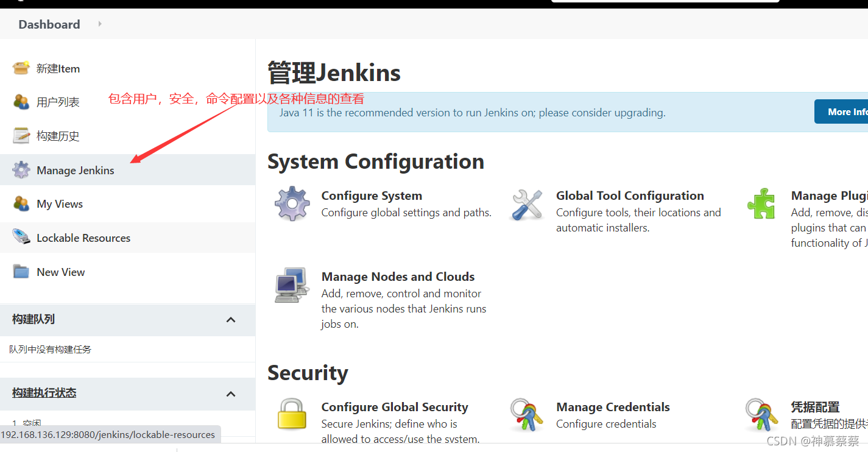This screenshot has width=868, height=452.
Task: Open Lockable Resources in the sidebar
Action: 83,238
